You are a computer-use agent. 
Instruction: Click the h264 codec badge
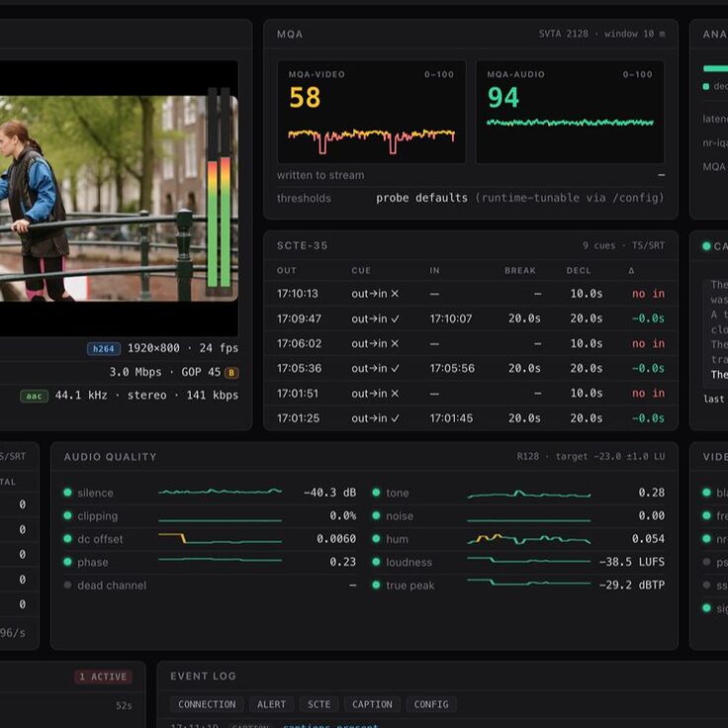104,349
